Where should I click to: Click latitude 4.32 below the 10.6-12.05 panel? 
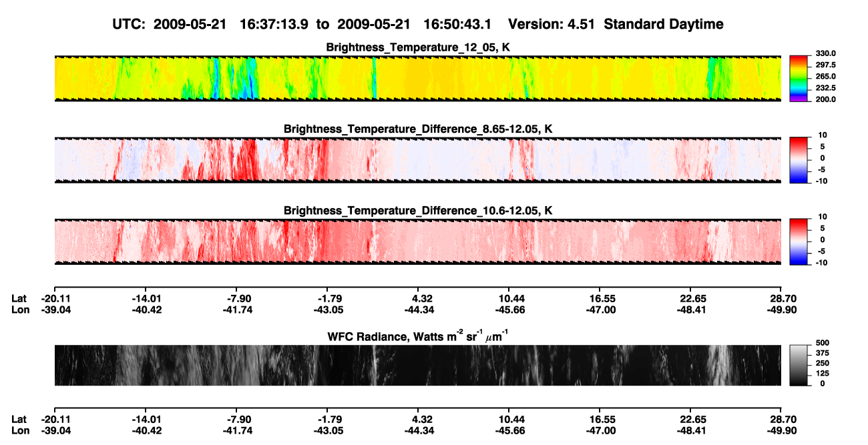click(417, 298)
